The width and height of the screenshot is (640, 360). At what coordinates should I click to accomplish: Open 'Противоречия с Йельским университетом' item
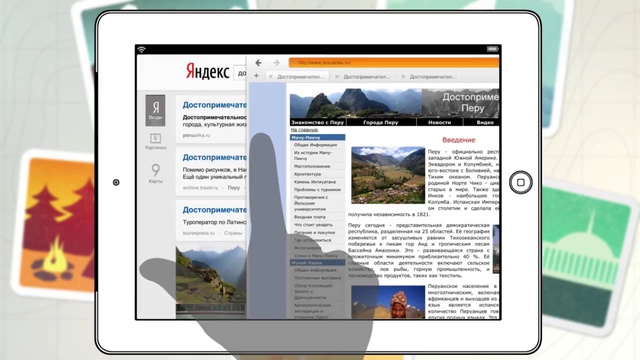pos(311,203)
